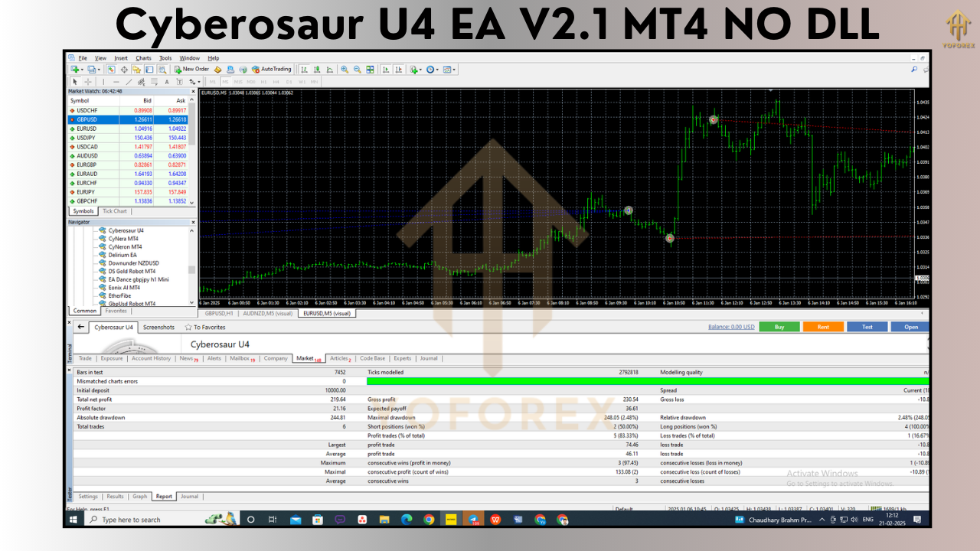The image size is (980, 551).
Task: Open the Strategy Tester icon
Action: coord(162,69)
